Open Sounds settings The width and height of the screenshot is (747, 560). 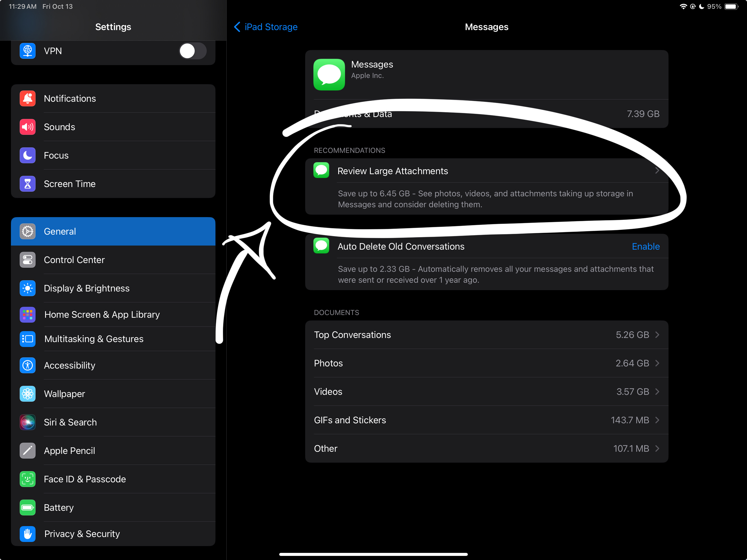[113, 127]
